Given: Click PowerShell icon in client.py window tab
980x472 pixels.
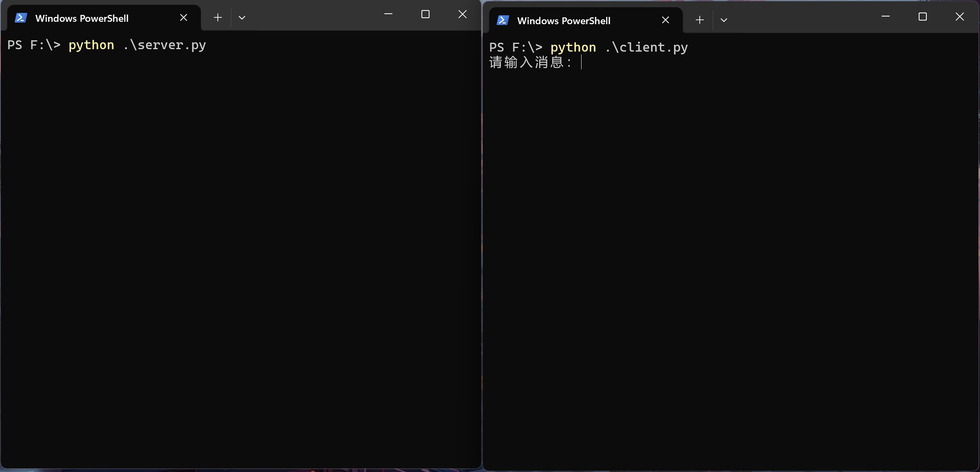Looking at the screenshot, I should click(503, 21).
